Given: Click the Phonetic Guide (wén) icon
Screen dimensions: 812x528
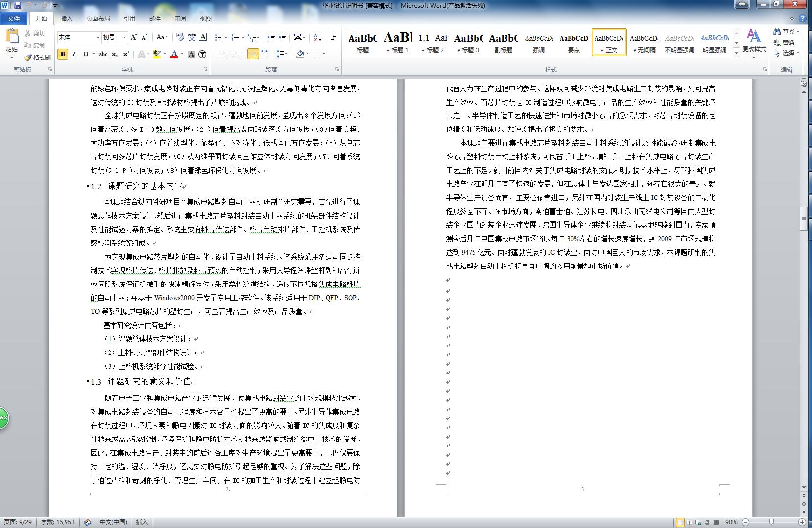Looking at the screenshot, I should 191,37.
